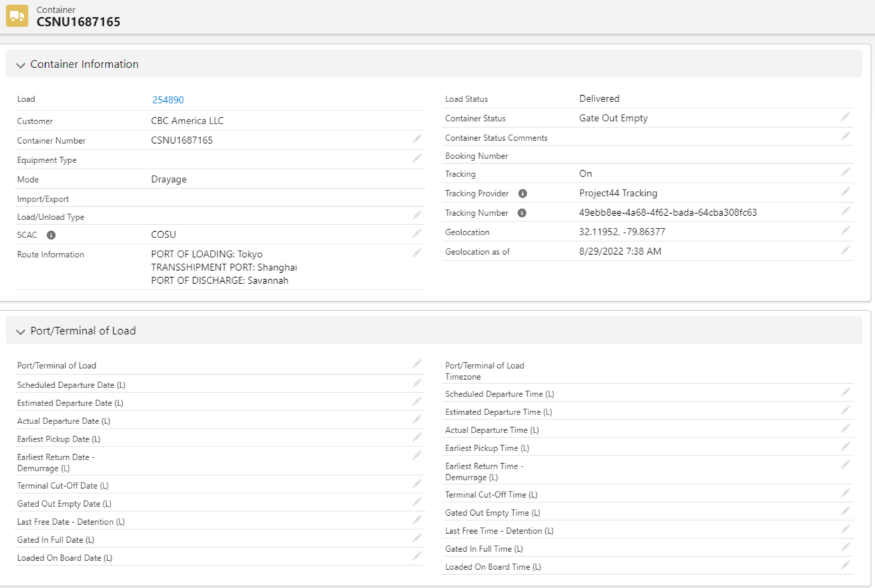Click the CSNU1687165 header title
The image size is (875, 588).
coord(78,22)
